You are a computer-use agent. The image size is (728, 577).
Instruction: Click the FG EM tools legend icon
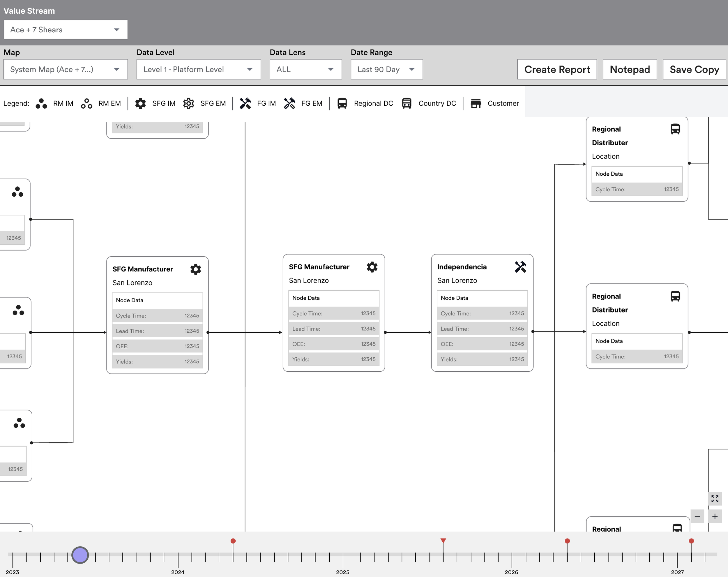(289, 103)
